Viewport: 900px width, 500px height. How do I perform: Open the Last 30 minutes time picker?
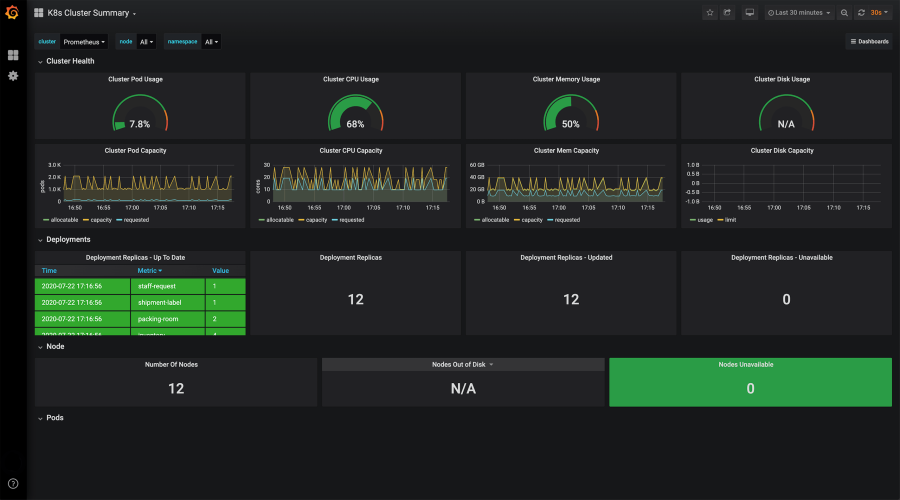click(799, 13)
